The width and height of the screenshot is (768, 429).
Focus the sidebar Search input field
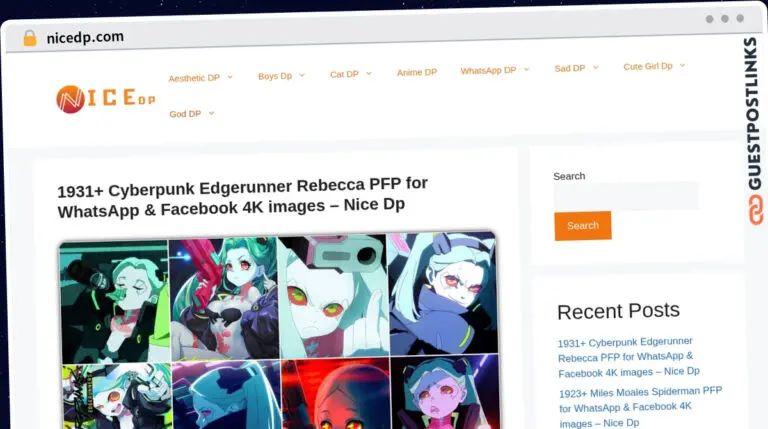click(625, 196)
